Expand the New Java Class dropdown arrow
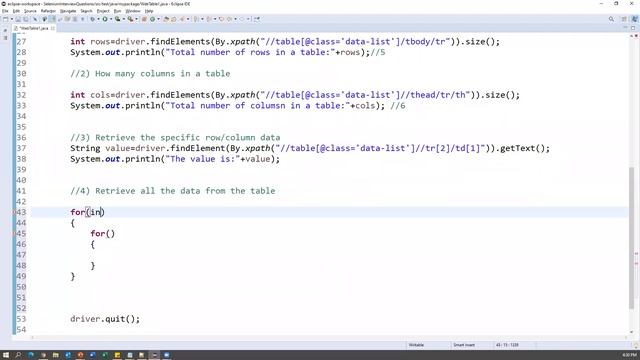Viewport: 640px width, 360px height. (x=158, y=19)
